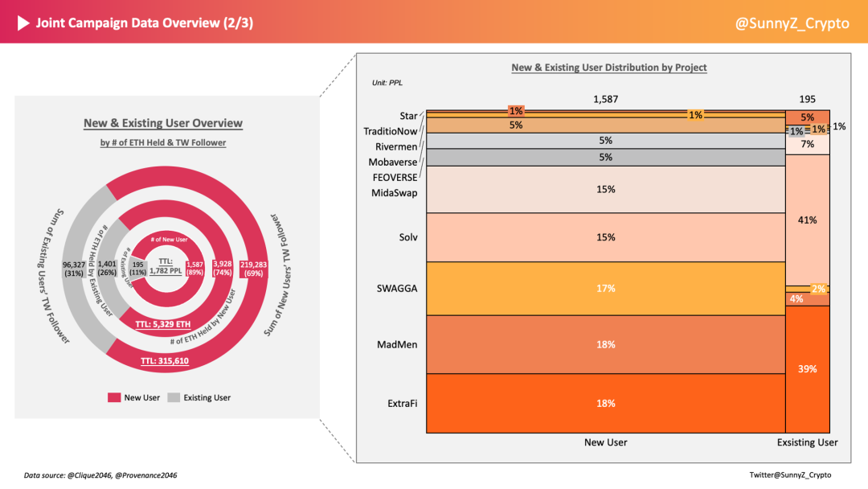
Task: Click the @SunnyZ_Crypto handle in the header
Action: (792, 23)
